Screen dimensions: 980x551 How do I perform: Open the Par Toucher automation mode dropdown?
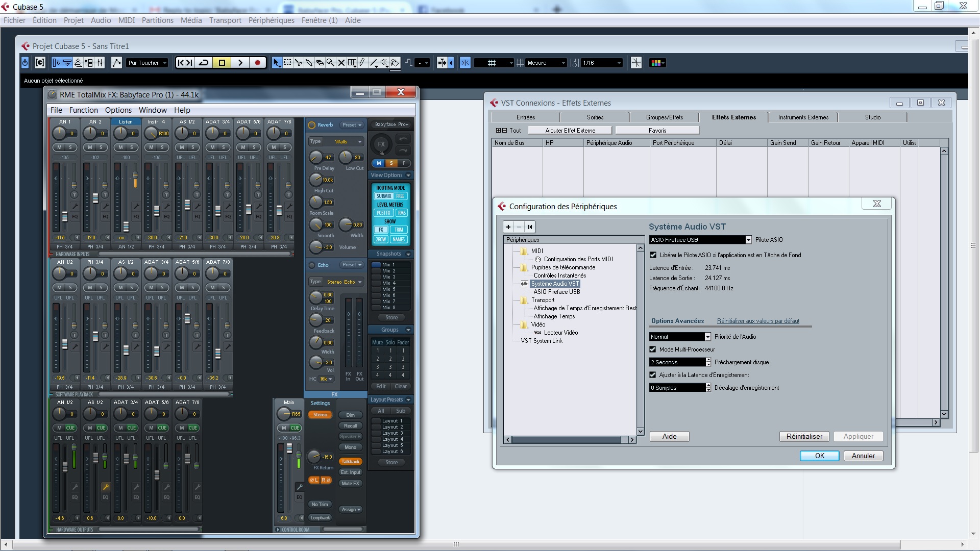(x=148, y=63)
